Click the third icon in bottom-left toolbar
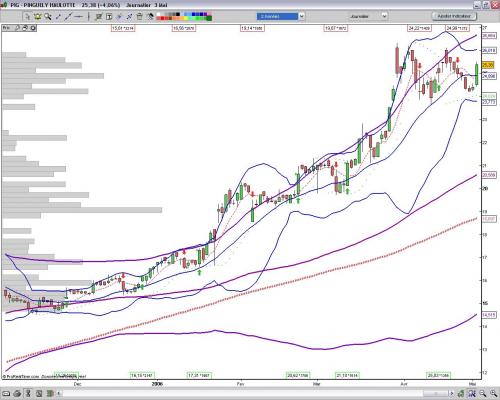This screenshot has width=500, height=400. [28, 394]
